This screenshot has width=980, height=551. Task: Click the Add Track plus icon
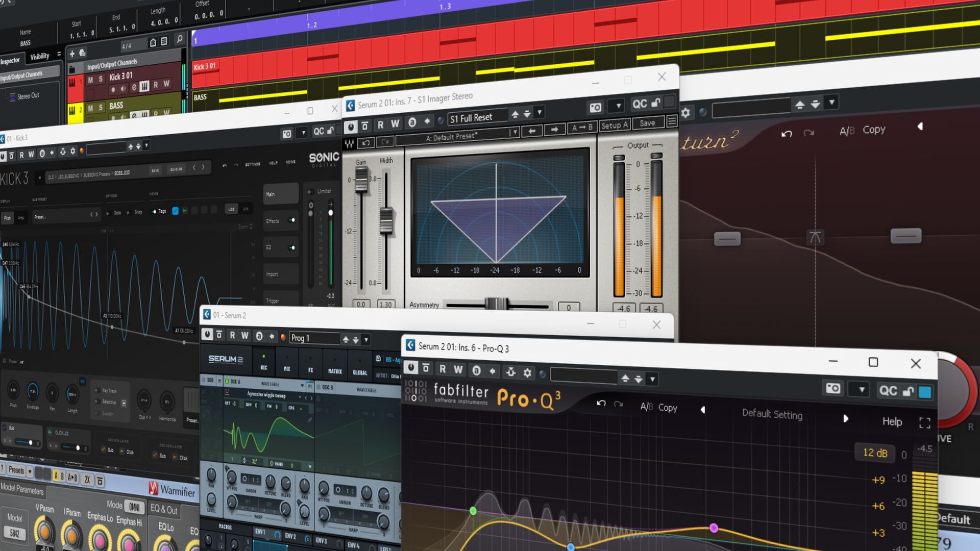pos(72,54)
